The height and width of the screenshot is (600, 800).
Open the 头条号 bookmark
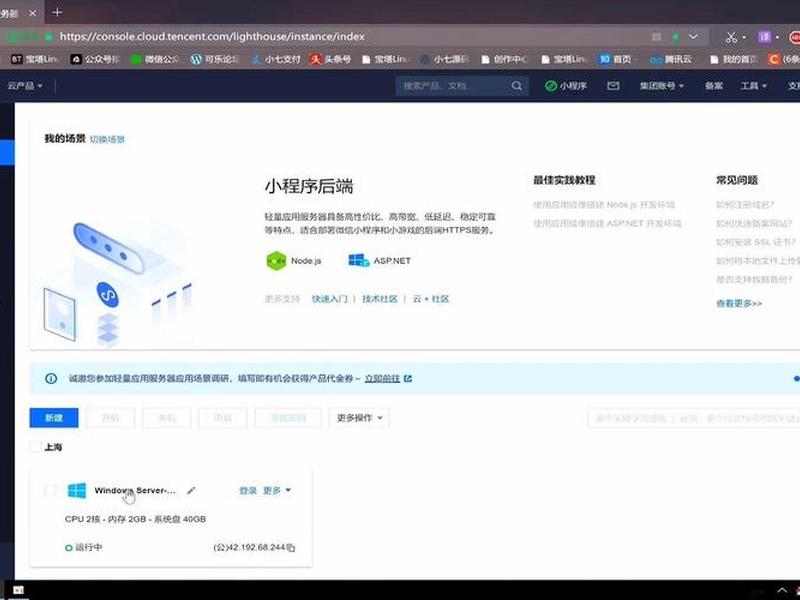(331, 59)
